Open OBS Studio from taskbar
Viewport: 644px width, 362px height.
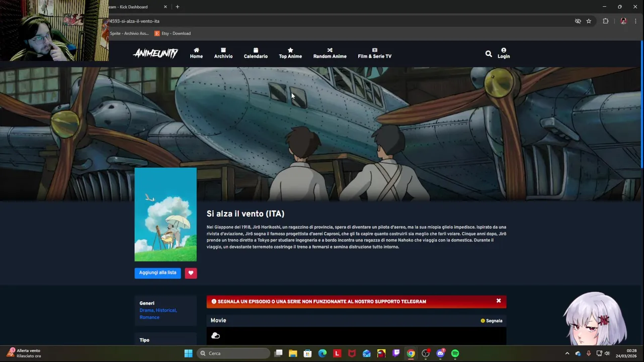[x=426, y=353]
